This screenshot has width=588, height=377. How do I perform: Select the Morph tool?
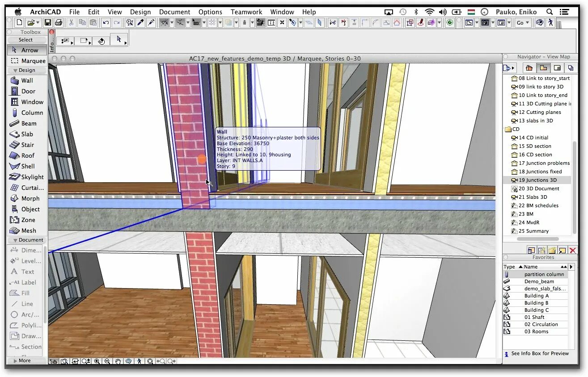pos(27,198)
